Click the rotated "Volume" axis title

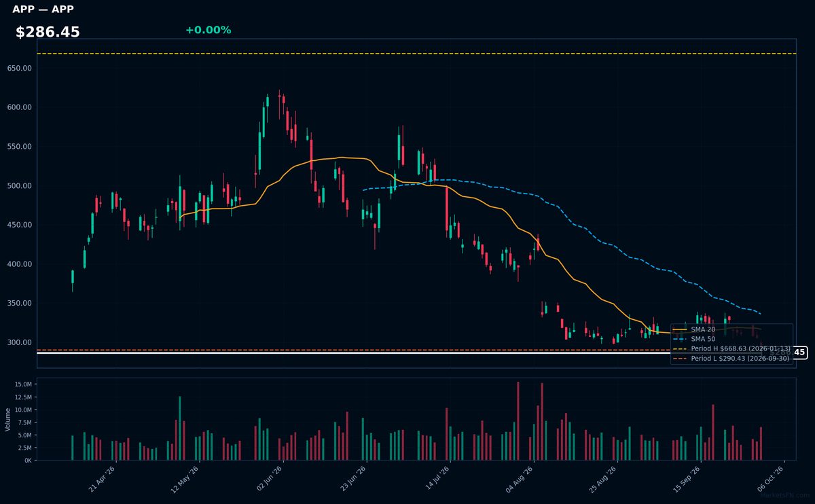8,419
